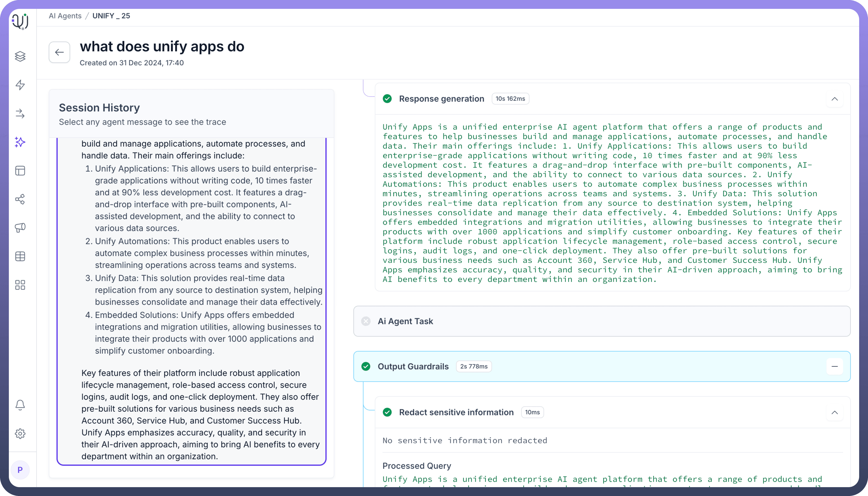Open the P user profile avatar
The image size is (868, 496).
20,470
